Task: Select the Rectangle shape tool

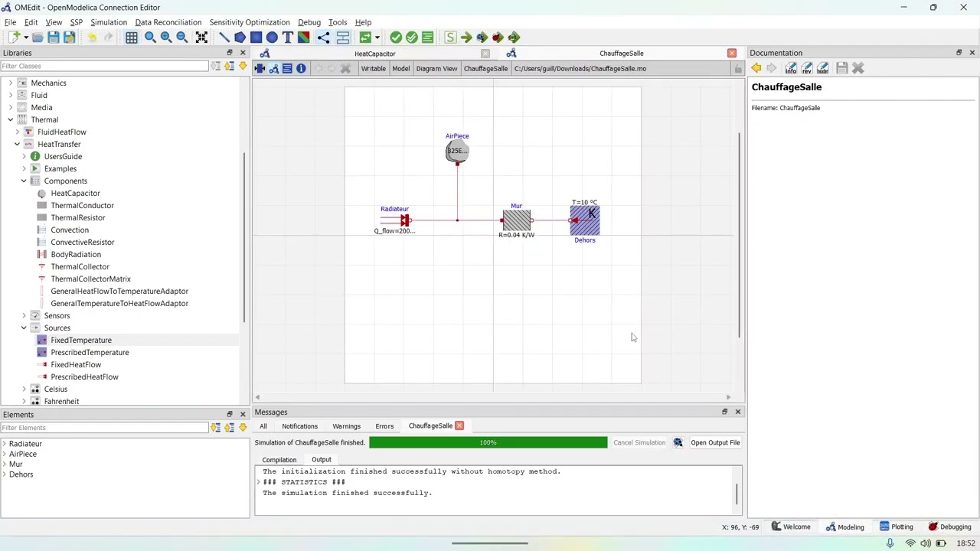Action: pos(256,37)
